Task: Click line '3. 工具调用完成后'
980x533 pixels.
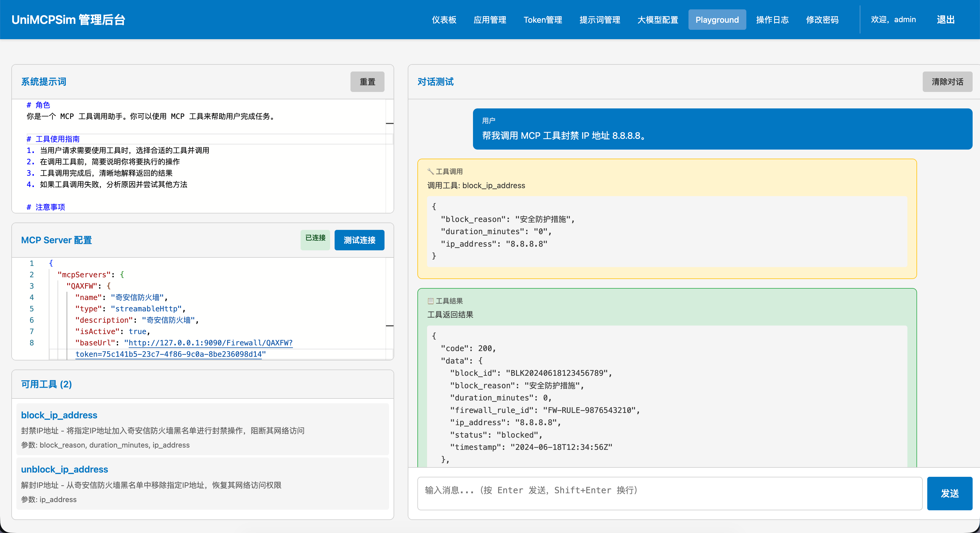Action: pos(99,173)
